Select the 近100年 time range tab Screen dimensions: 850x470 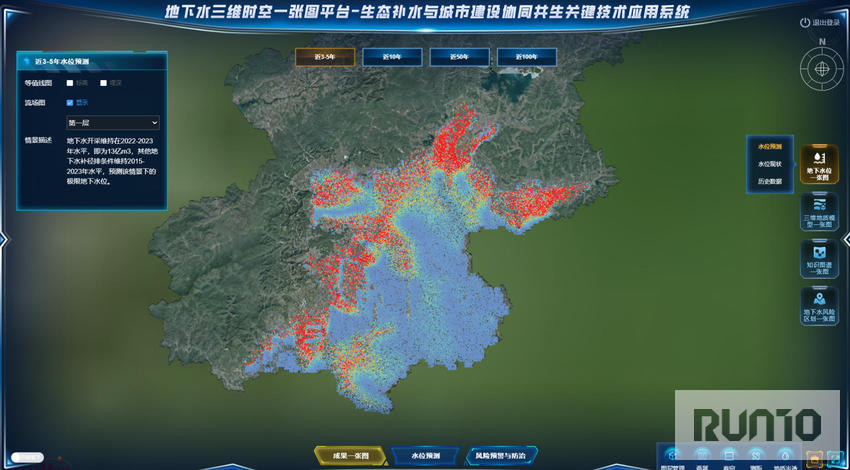point(526,57)
